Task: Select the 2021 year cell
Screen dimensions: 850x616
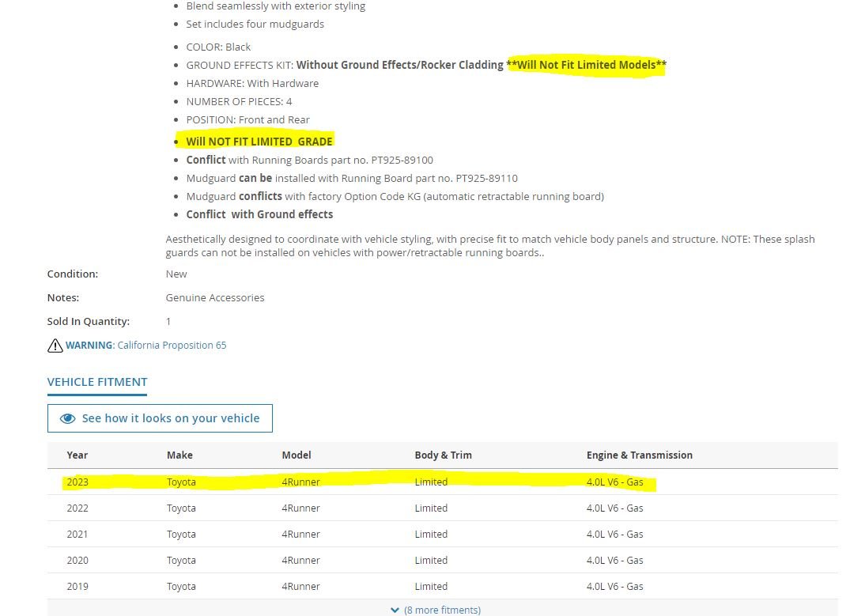Action: [x=77, y=534]
